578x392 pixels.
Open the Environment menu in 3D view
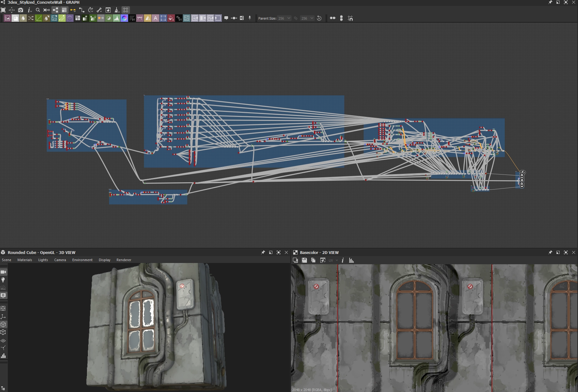click(82, 260)
